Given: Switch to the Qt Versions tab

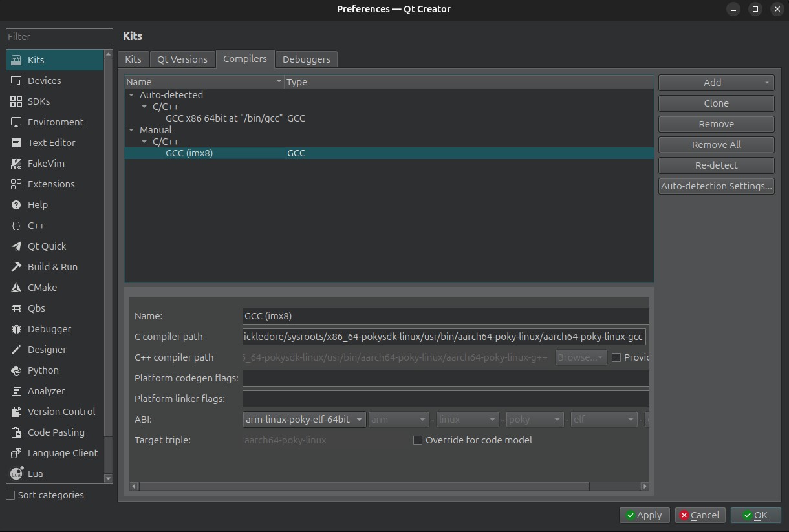Looking at the screenshot, I should tap(182, 59).
